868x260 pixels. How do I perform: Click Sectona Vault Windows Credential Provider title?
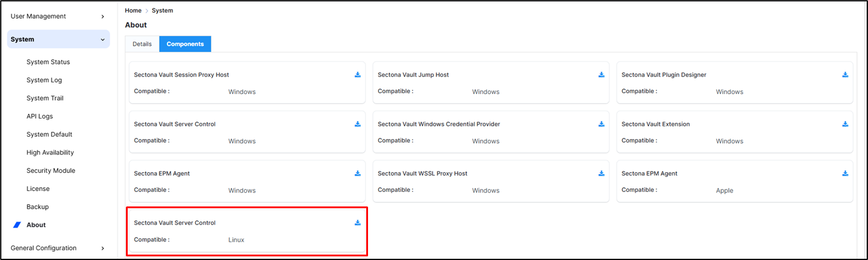click(x=439, y=124)
